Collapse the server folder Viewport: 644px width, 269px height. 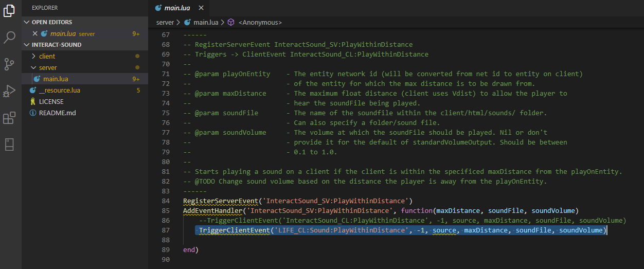(x=85, y=67)
